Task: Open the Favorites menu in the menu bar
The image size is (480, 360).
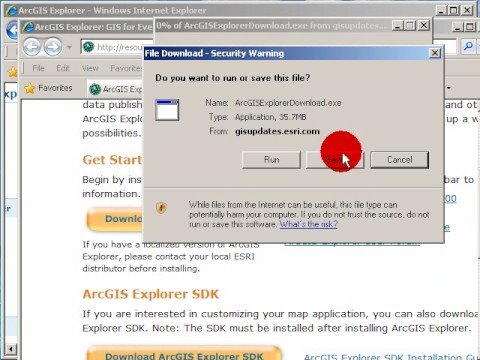Action: pyautogui.click(x=126, y=68)
